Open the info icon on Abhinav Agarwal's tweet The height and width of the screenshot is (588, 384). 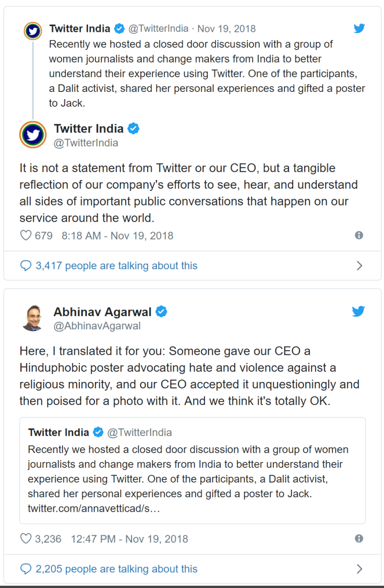pos(359,538)
